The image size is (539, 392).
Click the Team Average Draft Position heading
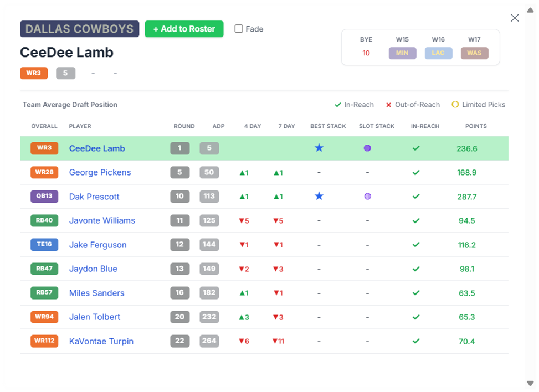click(70, 105)
